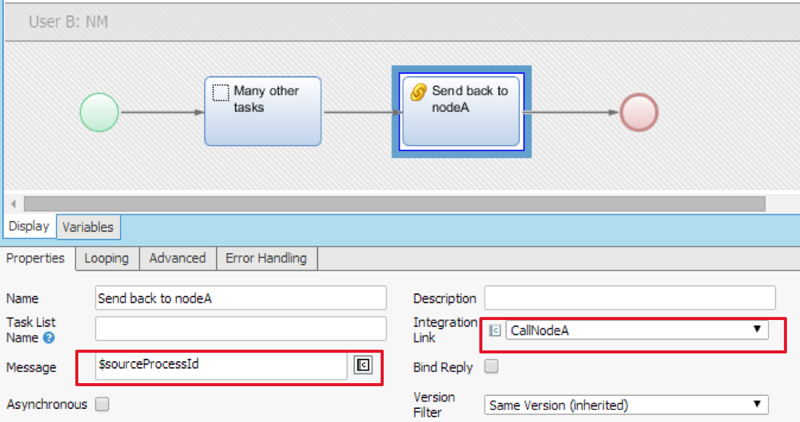
Task: Click into the Name text field
Action: (x=240, y=298)
